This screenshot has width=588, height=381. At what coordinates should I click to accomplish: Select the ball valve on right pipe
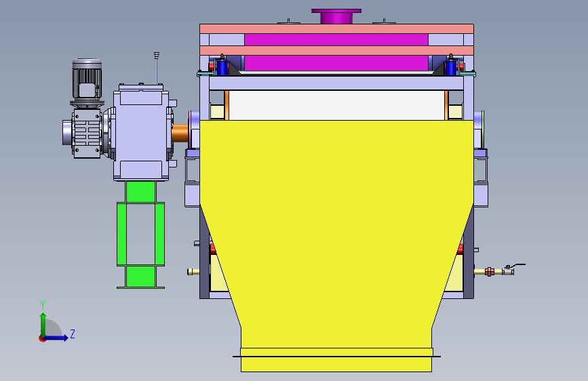click(508, 270)
